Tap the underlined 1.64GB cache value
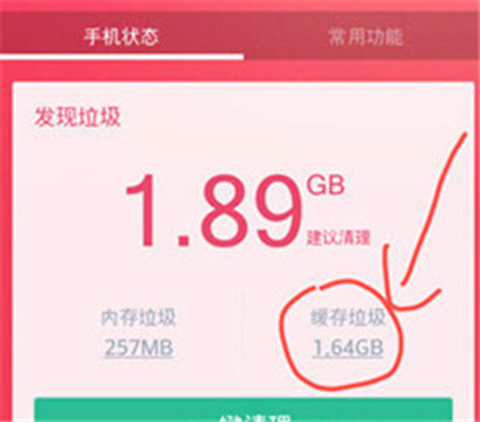The width and height of the screenshot is (480, 422). coord(348,348)
